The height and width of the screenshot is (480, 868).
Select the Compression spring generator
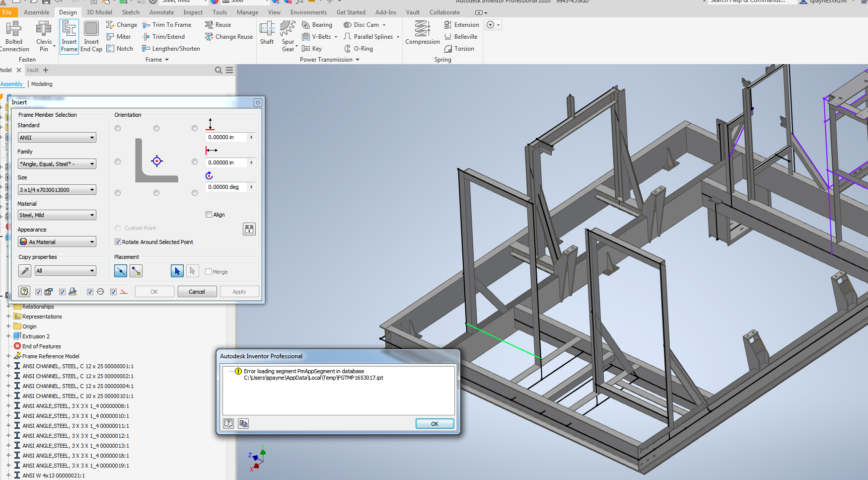click(422, 32)
